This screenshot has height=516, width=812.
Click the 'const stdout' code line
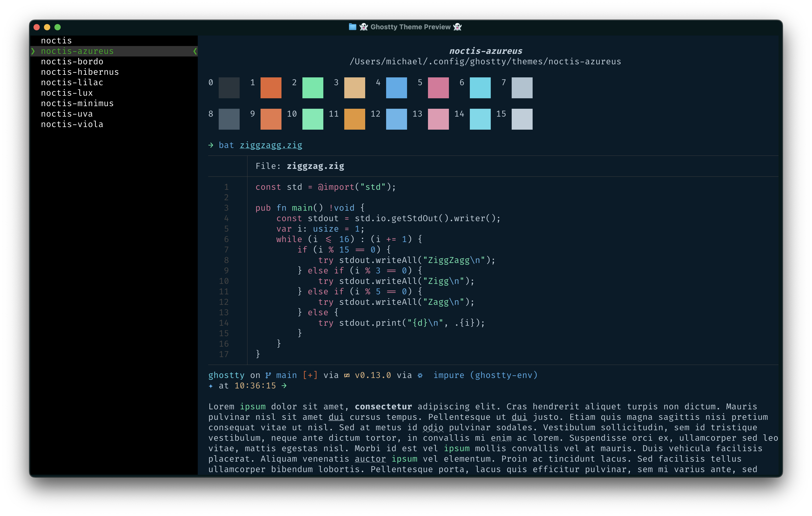tap(388, 218)
